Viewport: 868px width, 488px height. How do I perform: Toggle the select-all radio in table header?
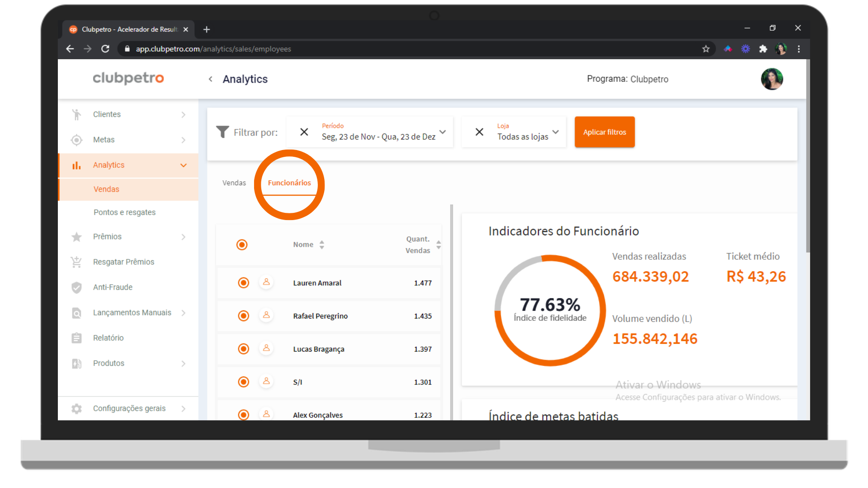coord(242,244)
